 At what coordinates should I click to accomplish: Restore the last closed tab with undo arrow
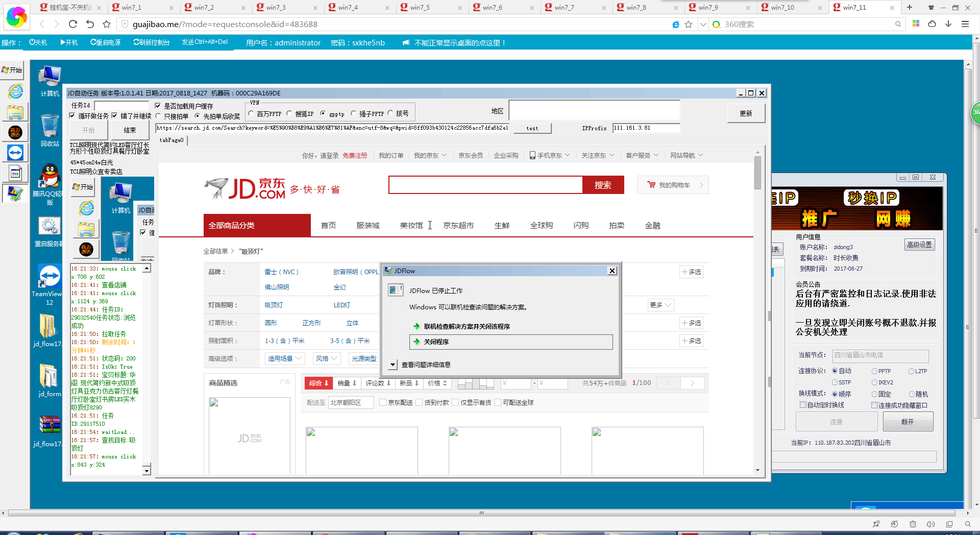coord(90,24)
